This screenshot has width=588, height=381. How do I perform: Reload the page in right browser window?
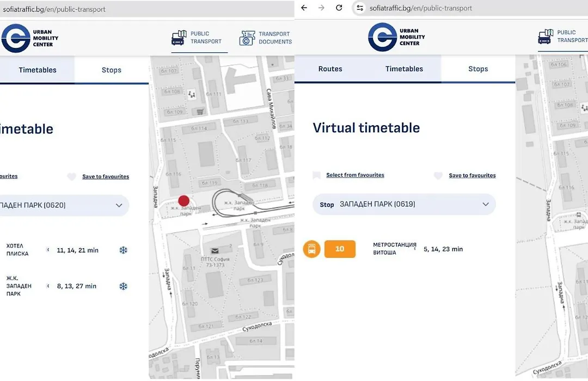click(339, 8)
